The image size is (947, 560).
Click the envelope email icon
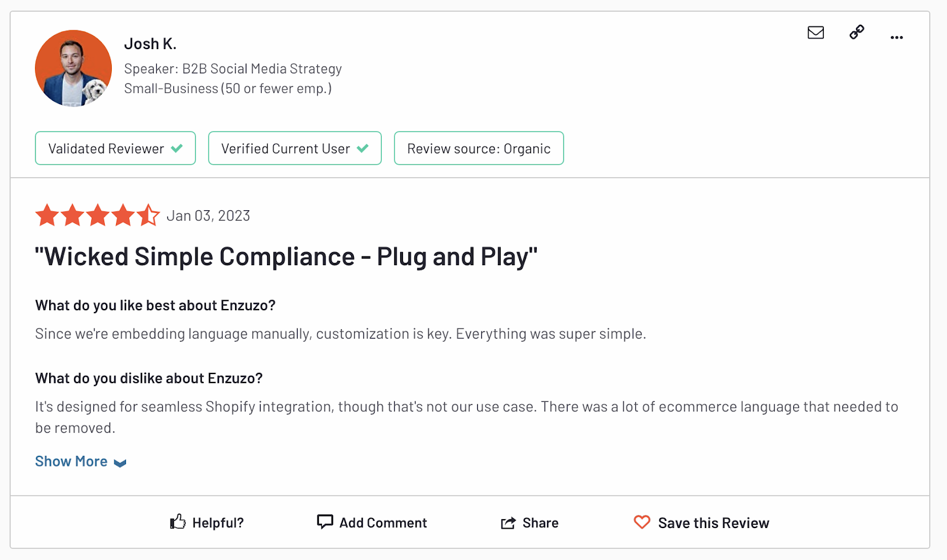pos(816,33)
